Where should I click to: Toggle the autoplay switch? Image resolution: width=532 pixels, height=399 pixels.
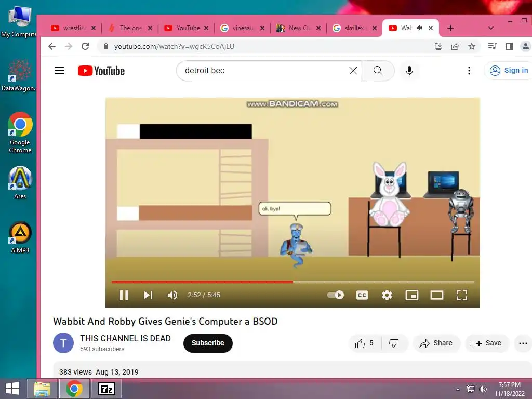[335, 295]
